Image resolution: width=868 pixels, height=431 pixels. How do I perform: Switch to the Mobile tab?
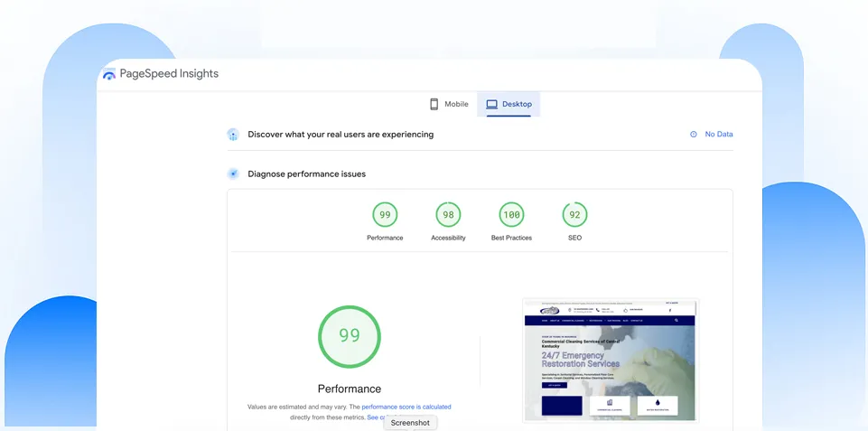[449, 104]
